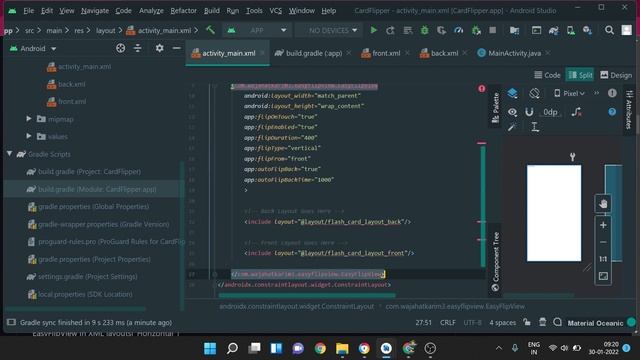Toggle read-only lock icon in status bar
640x360 pixels.
tap(527, 322)
